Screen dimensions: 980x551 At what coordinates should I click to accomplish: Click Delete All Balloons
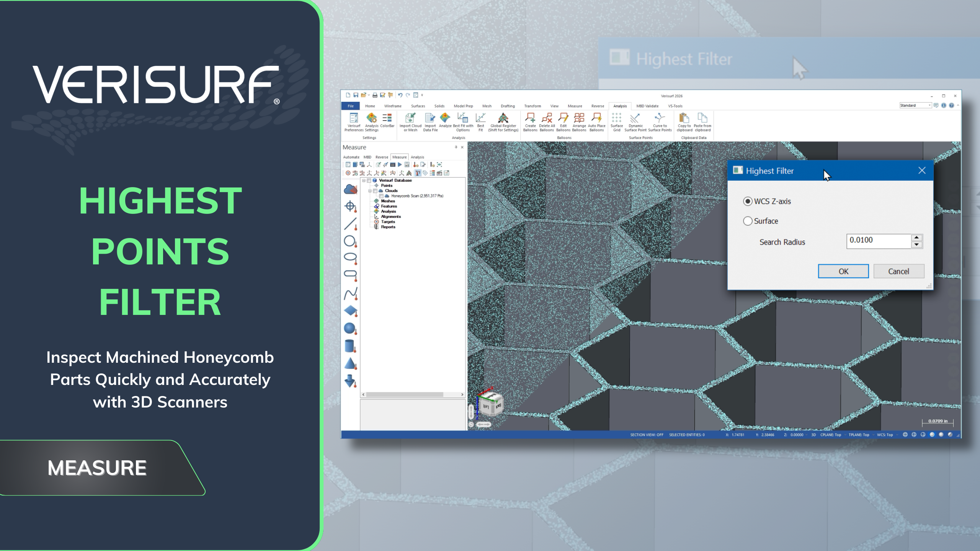point(547,122)
